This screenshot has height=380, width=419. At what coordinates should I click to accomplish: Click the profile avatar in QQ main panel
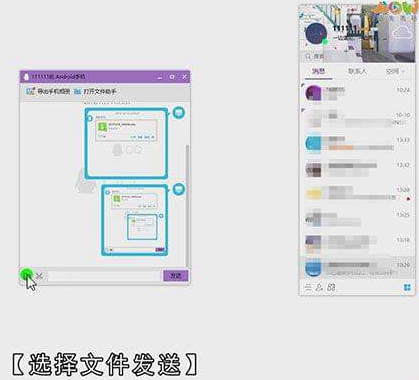point(316,33)
